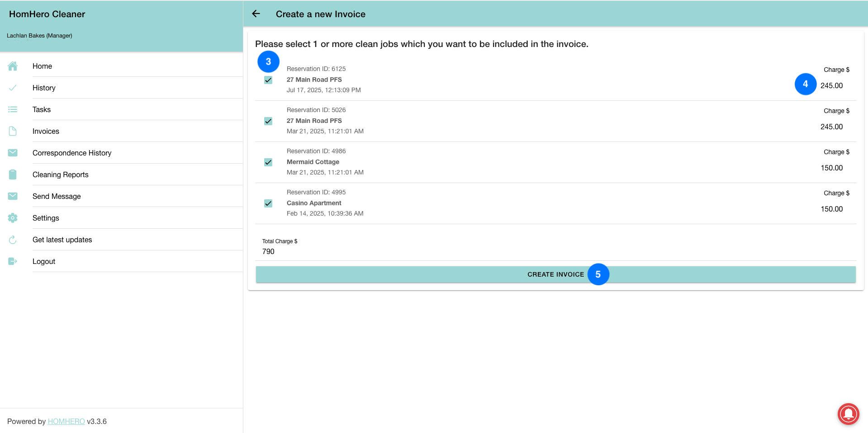868x433 pixels.
Task: Click the History checkmark icon
Action: pos(13,88)
